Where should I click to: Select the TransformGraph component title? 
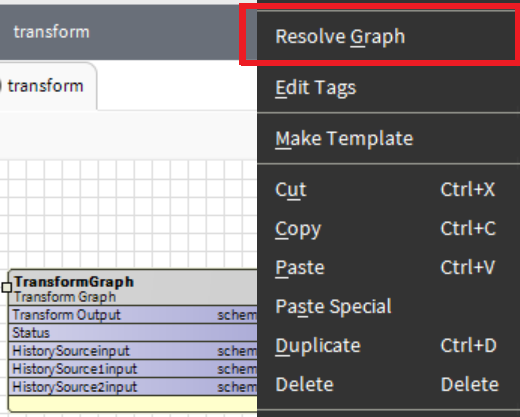(x=74, y=282)
